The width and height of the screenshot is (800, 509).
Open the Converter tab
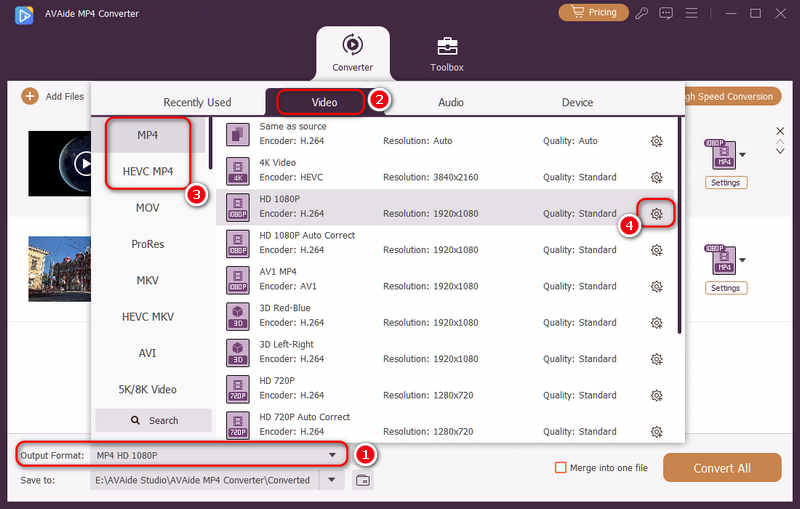pyautogui.click(x=353, y=54)
